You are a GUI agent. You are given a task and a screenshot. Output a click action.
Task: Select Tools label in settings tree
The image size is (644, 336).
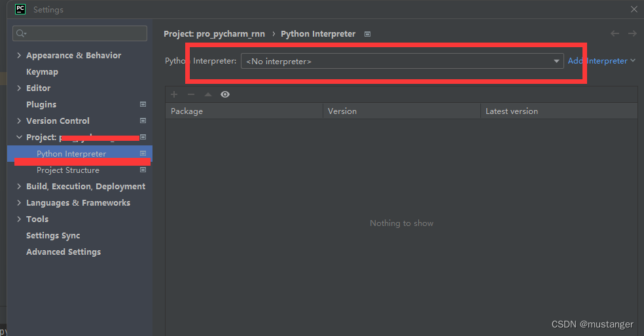pos(37,219)
